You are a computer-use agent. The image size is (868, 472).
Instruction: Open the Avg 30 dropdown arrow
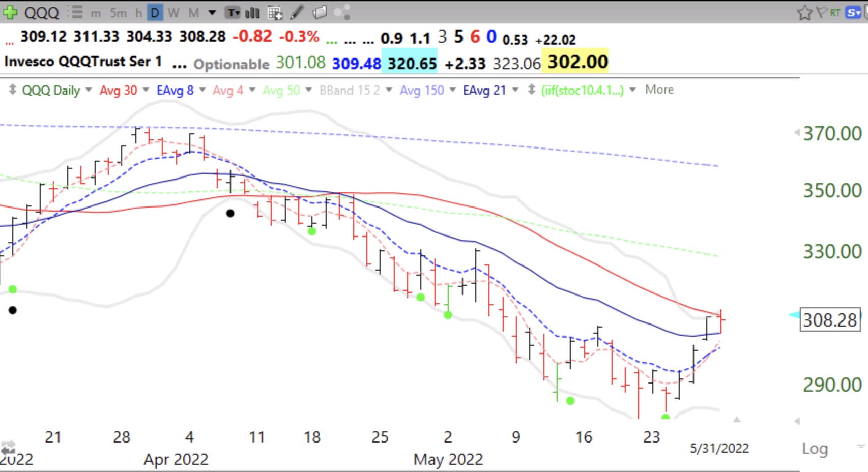pyautogui.click(x=146, y=90)
